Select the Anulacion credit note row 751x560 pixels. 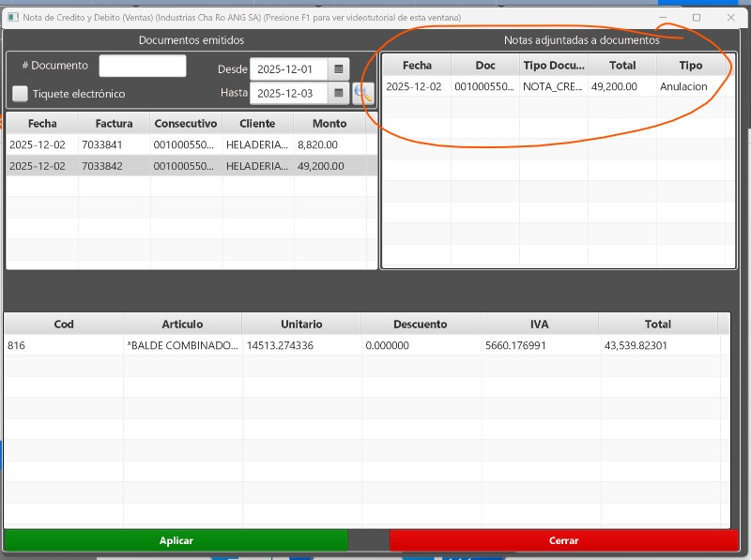[554, 86]
